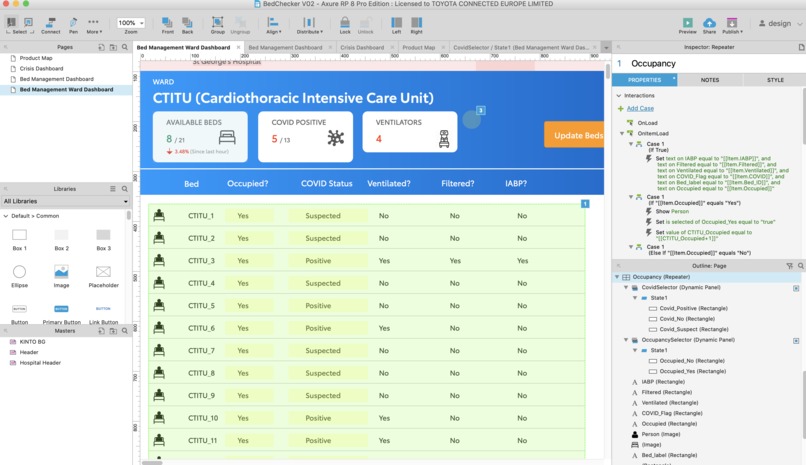Open the Publish menu
Viewport: 806px width, 465px height.
pos(732,25)
